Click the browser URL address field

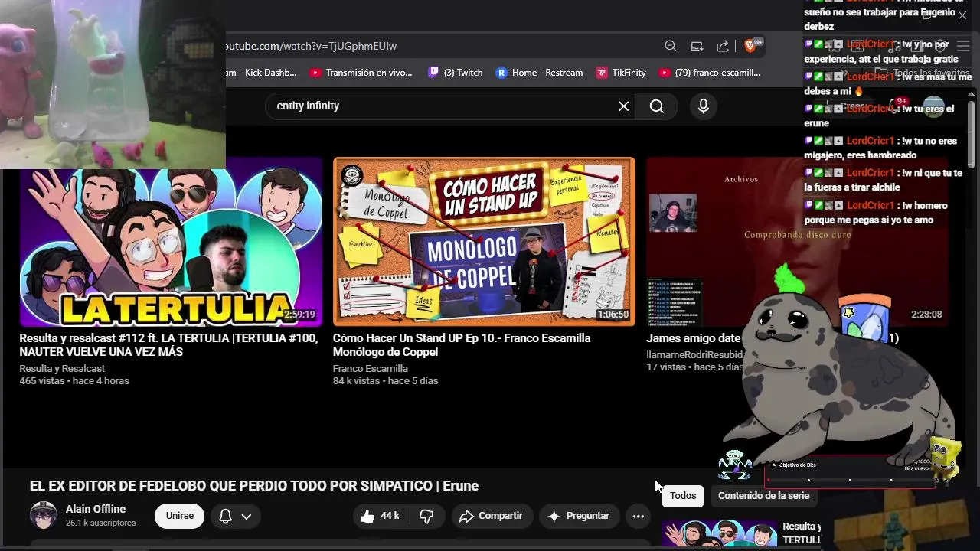[440, 46]
